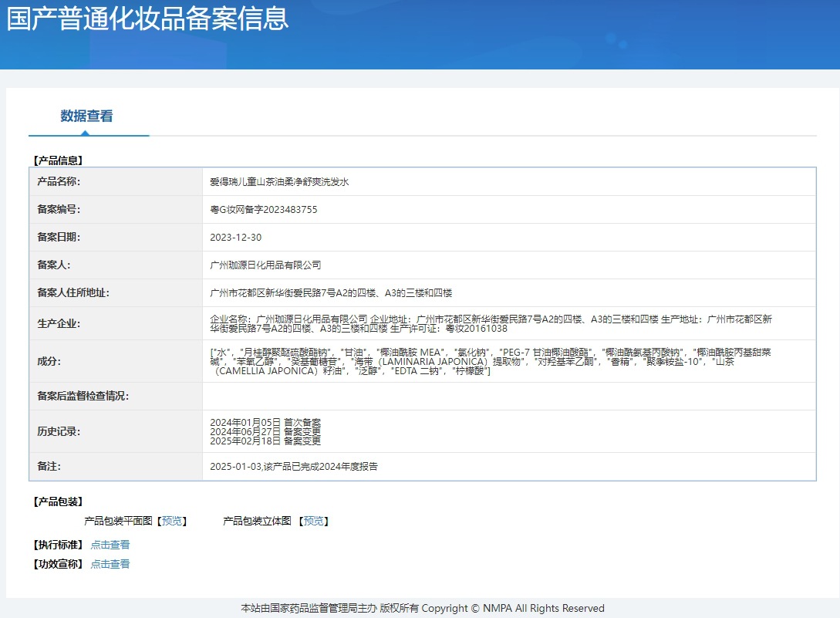Select the 数据查看 tab
Screen dimensions: 840x618
click(x=87, y=117)
